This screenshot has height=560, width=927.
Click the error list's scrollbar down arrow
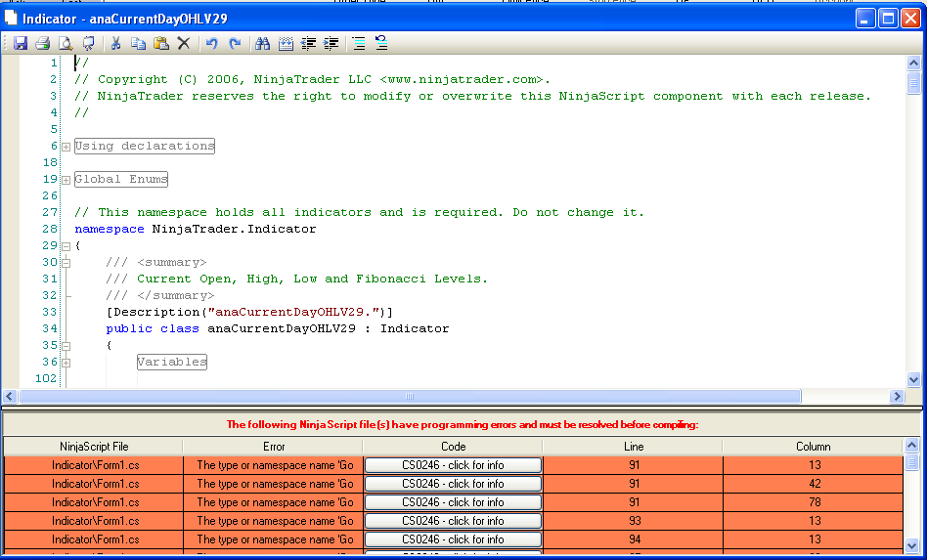pos(911,544)
